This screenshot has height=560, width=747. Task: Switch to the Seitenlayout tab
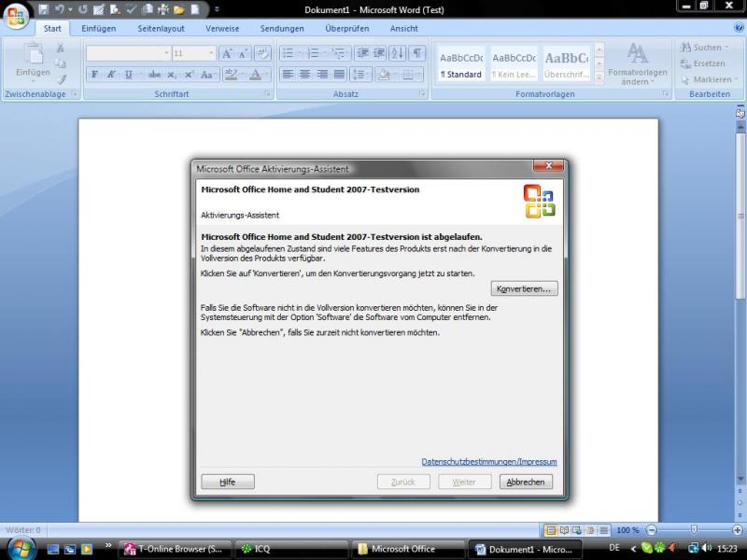(x=161, y=29)
